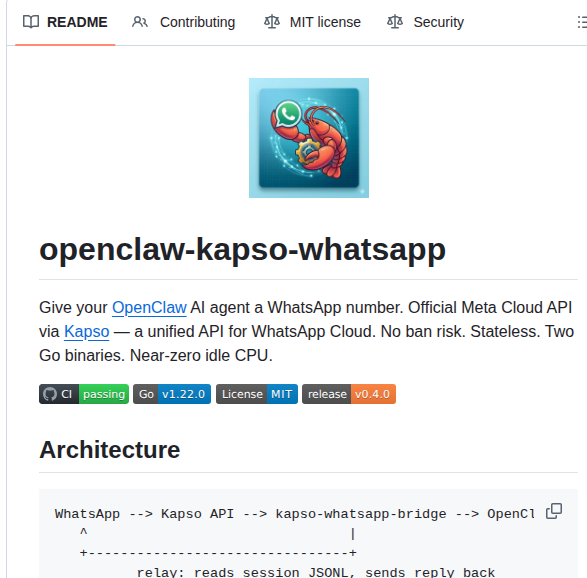
Task: Click the 'WhatsApp --> Kapso API' diagram line
Action: (295, 514)
